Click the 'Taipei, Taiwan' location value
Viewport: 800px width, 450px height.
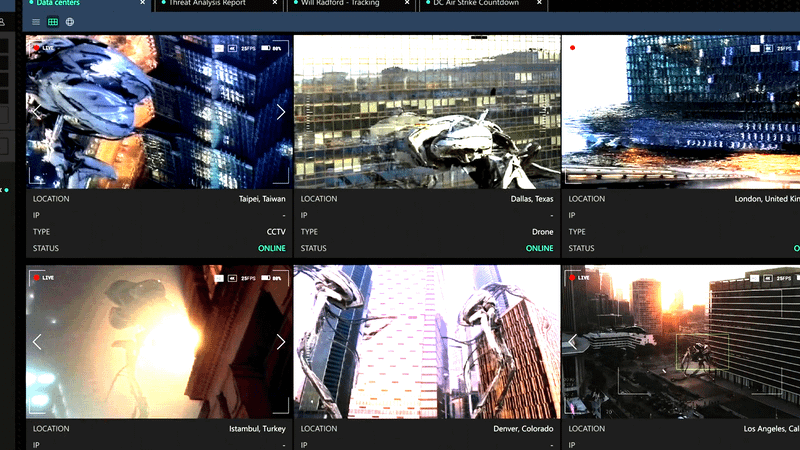coord(262,199)
